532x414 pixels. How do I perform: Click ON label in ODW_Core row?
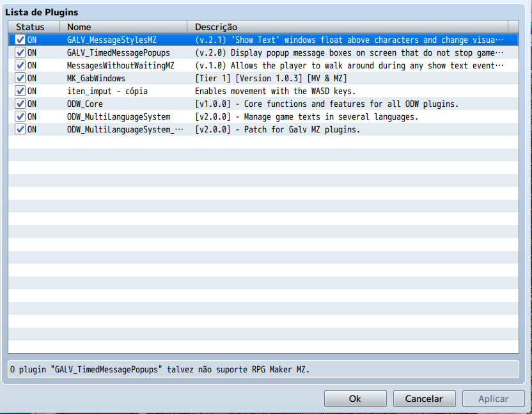click(32, 104)
